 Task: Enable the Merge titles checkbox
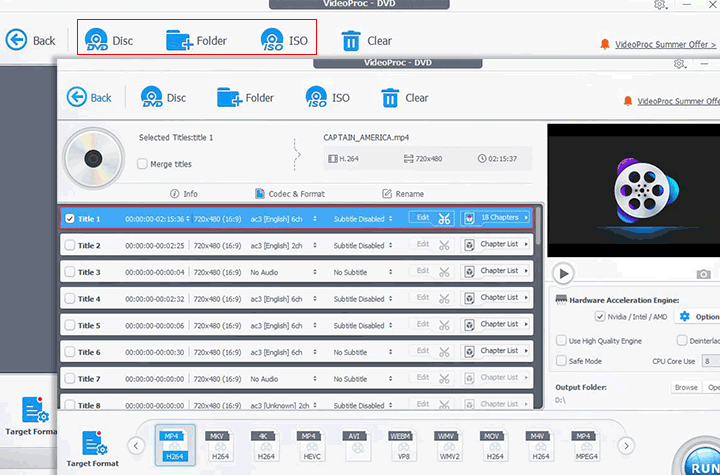(141, 164)
